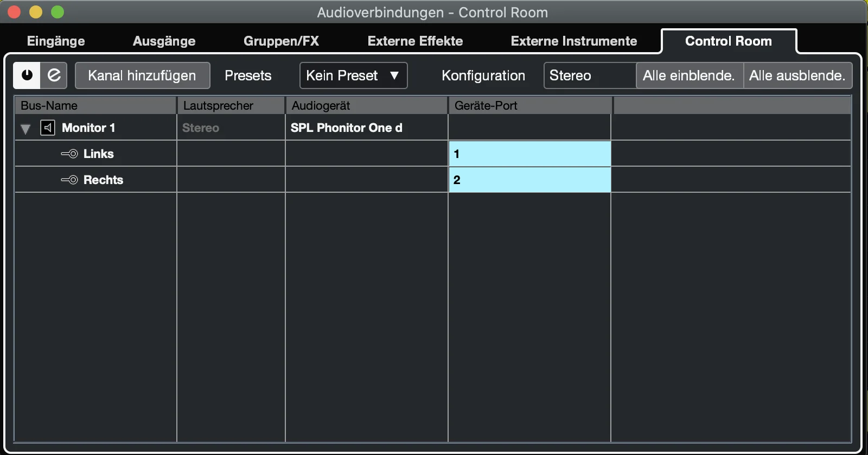The image size is (868, 455).
Task: Open the Kein Preset dropdown
Action: click(353, 75)
